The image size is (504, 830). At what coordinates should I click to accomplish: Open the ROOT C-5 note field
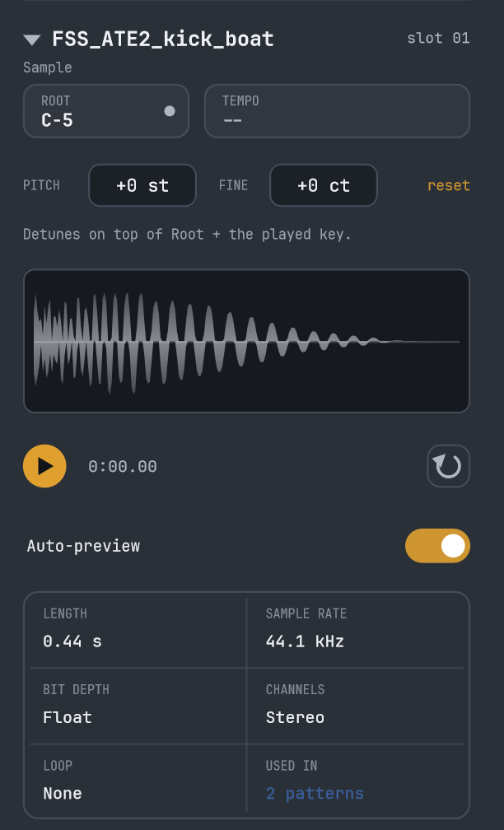pyautogui.click(x=106, y=111)
